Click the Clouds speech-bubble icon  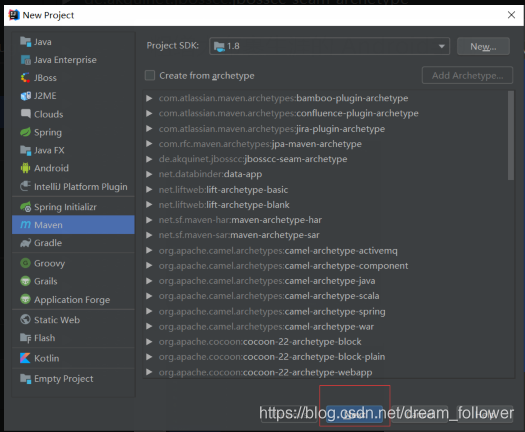25,114
